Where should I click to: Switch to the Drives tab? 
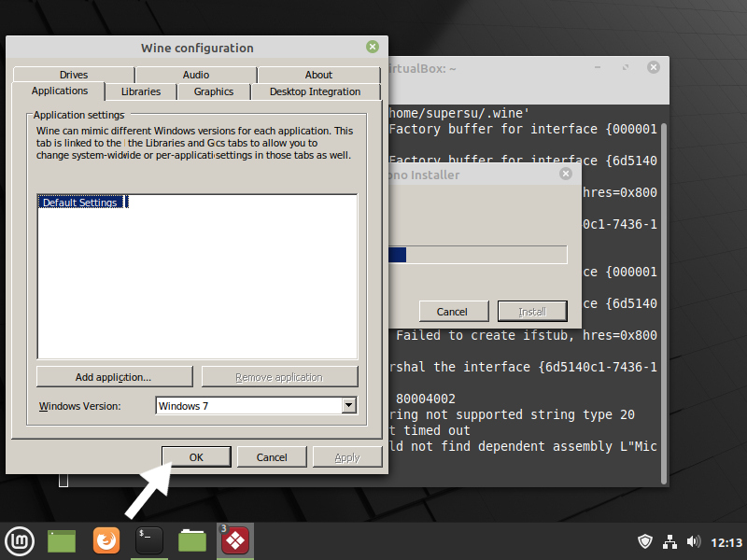[x=74, y=75]
